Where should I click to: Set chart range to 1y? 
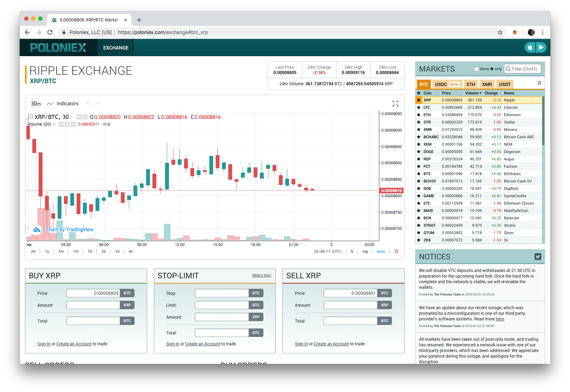tap(47, 251)
